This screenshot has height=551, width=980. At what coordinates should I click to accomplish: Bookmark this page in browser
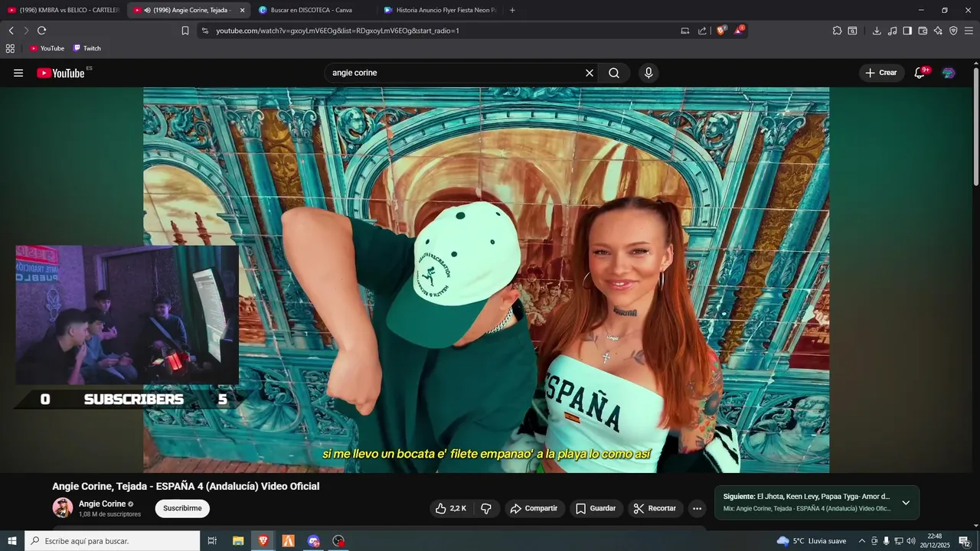185,31
